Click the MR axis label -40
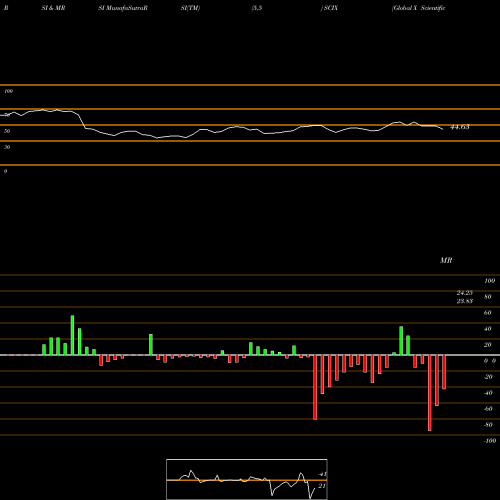 tap(488, 393)
